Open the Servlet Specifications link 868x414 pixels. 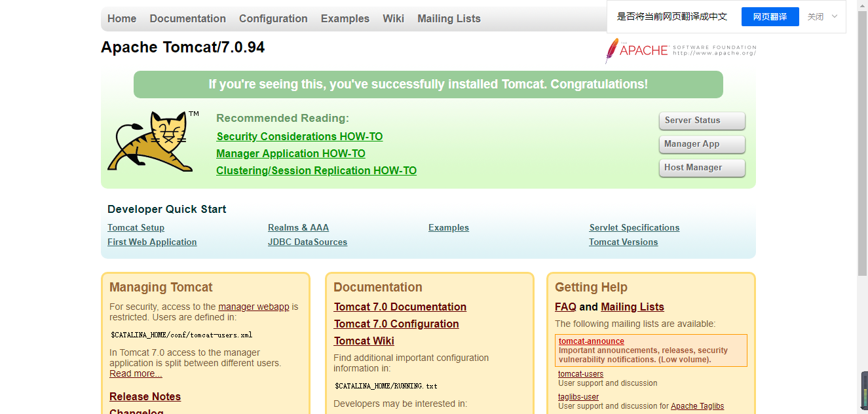click(634, 227)
